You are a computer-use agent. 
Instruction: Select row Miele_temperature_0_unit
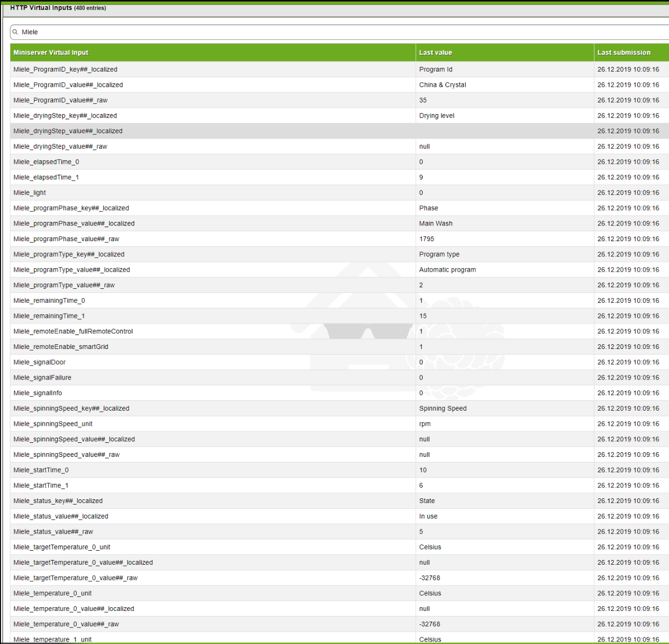coord(340,593)
